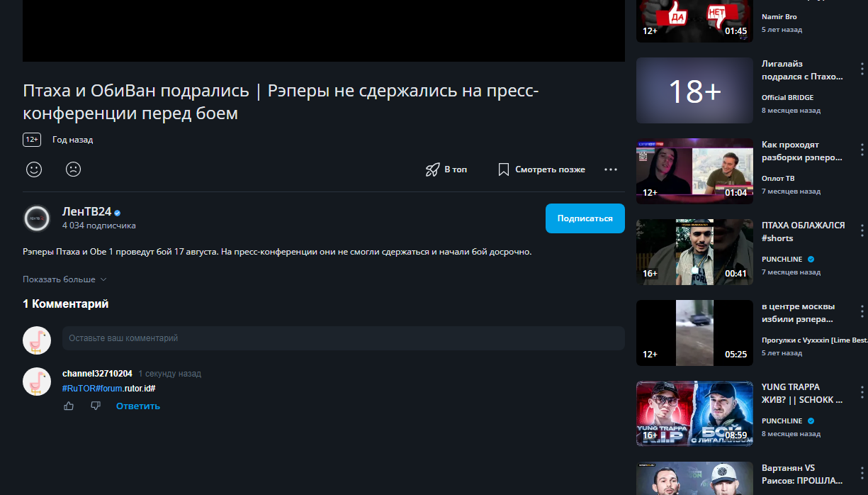868x495 pixels.
Task: Click the rocket 'В топ' icon
Action: click(432, 169)
